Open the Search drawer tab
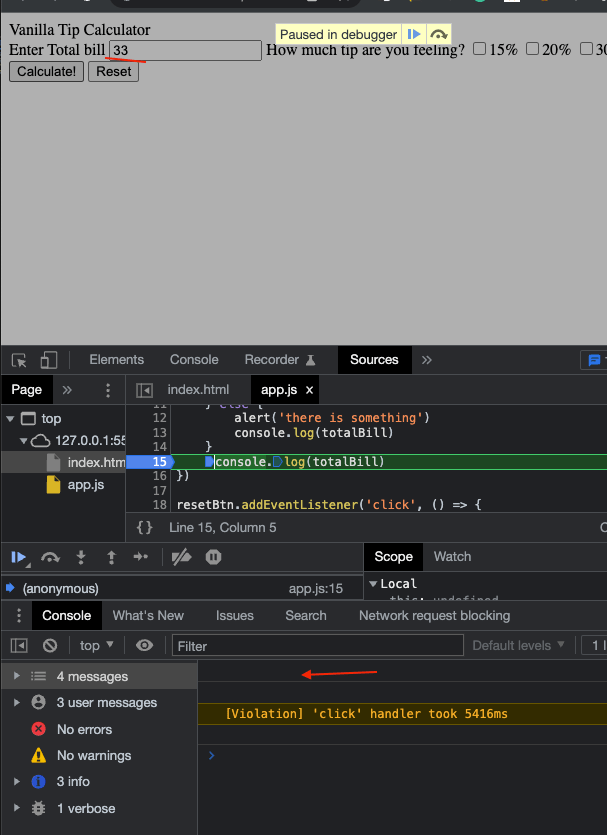607x835 pixels. (x=306, y=616)
